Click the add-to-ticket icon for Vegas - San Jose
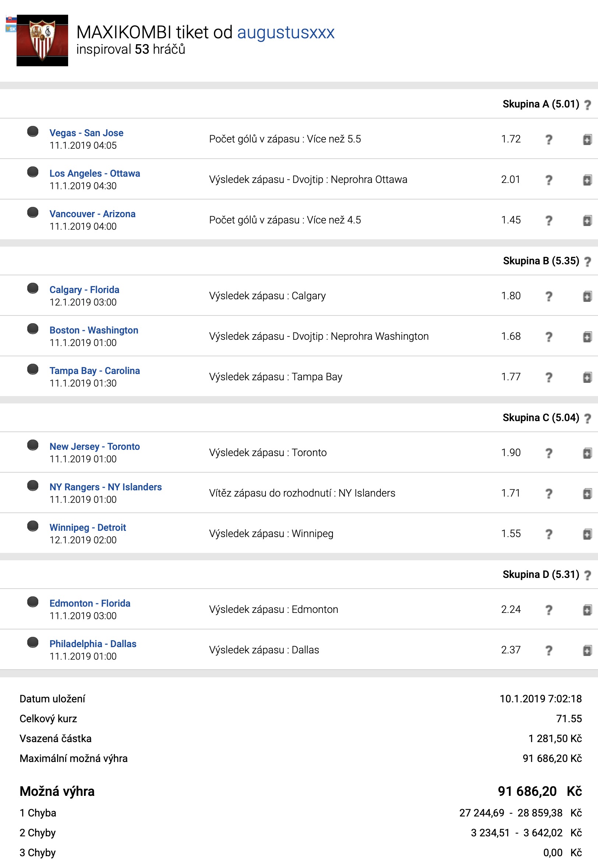Image resolution: width=598 pixels, height=868 pixels. pos(587,140)
